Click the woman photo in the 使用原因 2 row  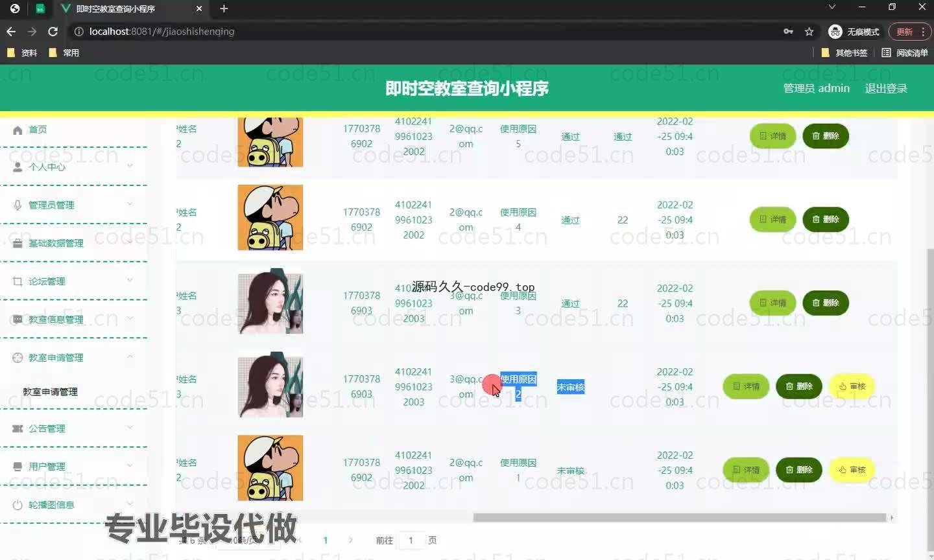pyautogui.click(x=270, y=385)
